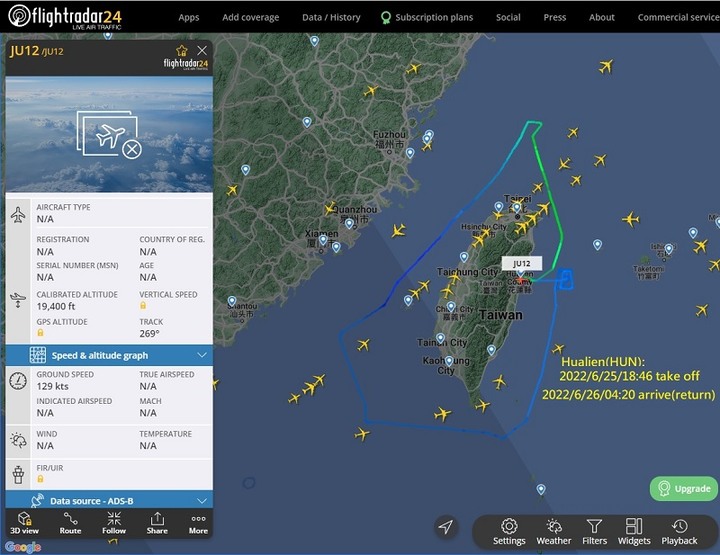Click the green Upgrade button
The height and width of the screenshot is (555, 720).
(x=684, y=488)
